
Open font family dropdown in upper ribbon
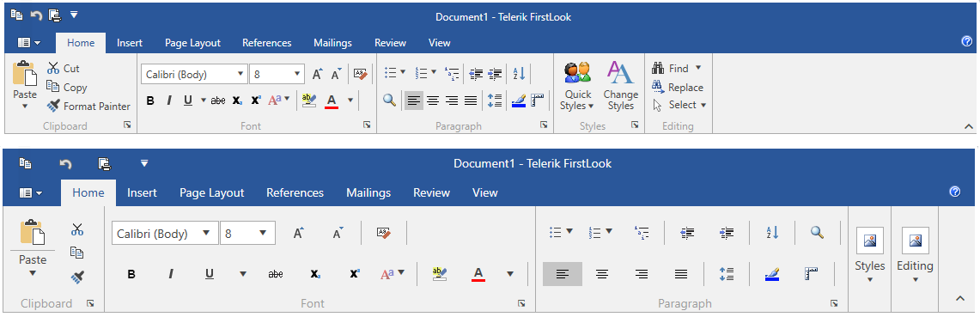(x=241, y=75)
